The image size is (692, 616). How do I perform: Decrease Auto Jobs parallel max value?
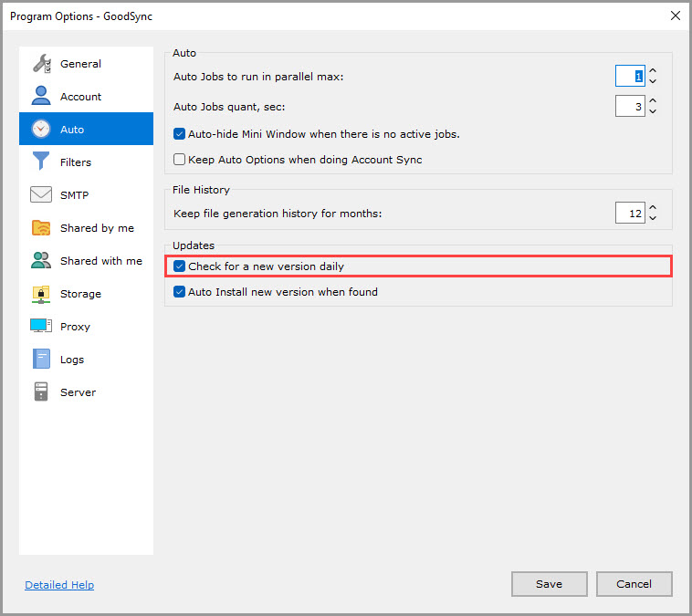[653, 81]
